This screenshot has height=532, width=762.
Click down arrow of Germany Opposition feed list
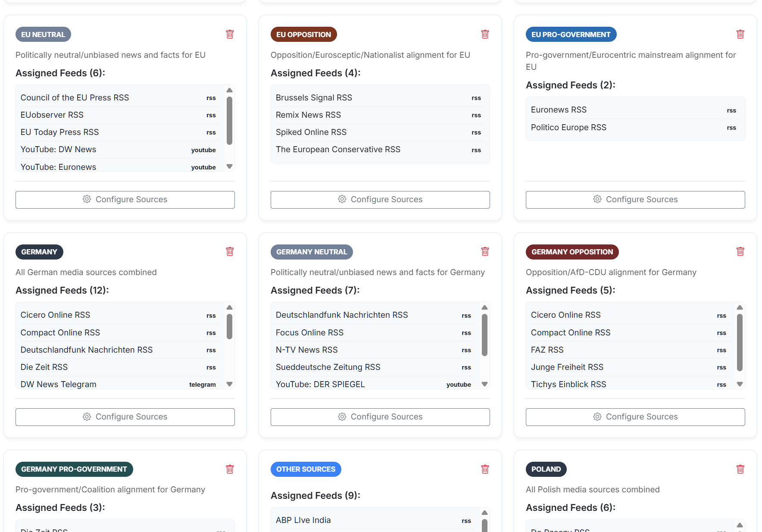click(x=740, y=384)
